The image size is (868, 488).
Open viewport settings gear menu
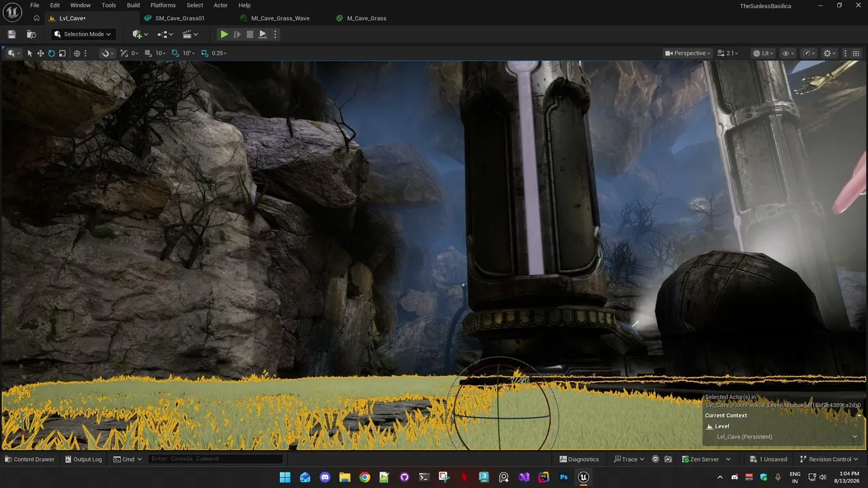click(x=829, y=53)
